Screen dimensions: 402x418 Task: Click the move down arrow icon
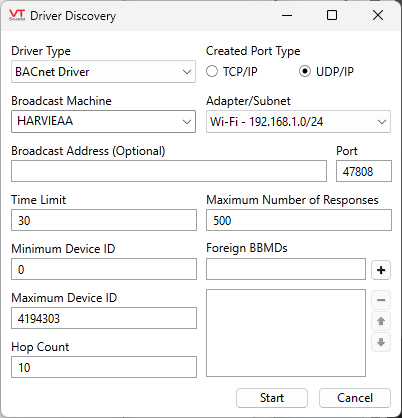click(381, 342)
